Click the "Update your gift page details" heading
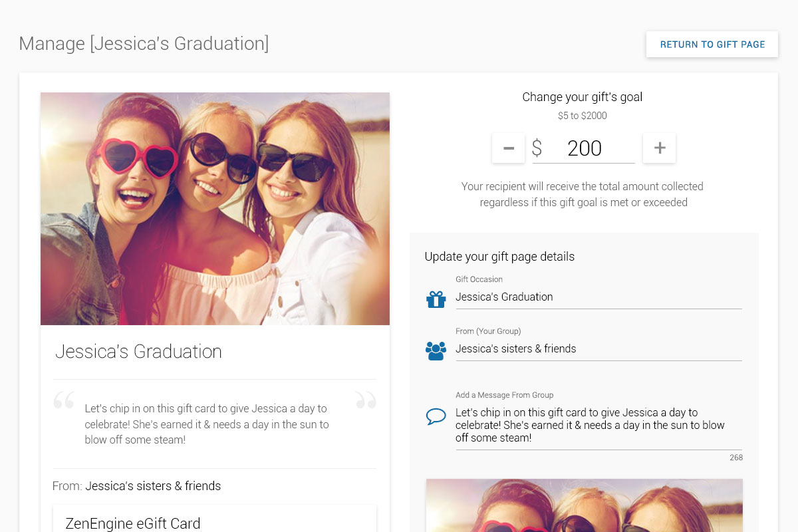 click(x=499, y=257)
